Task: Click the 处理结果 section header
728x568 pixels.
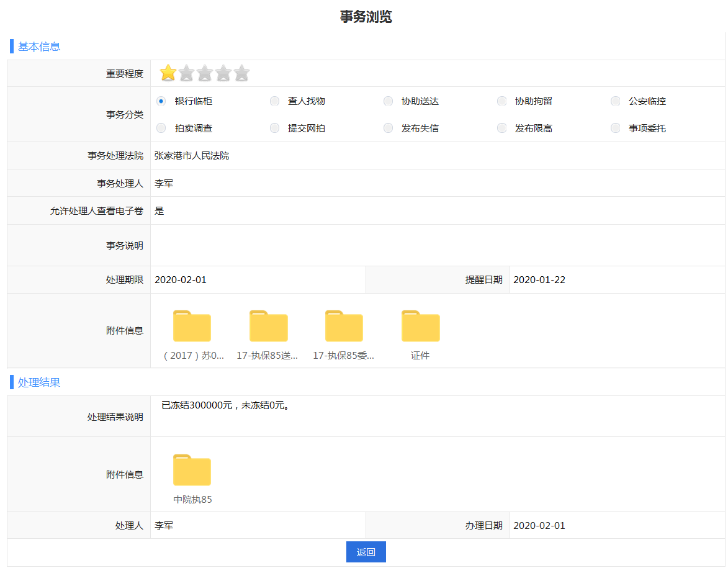Action: [x=39, y=382]
